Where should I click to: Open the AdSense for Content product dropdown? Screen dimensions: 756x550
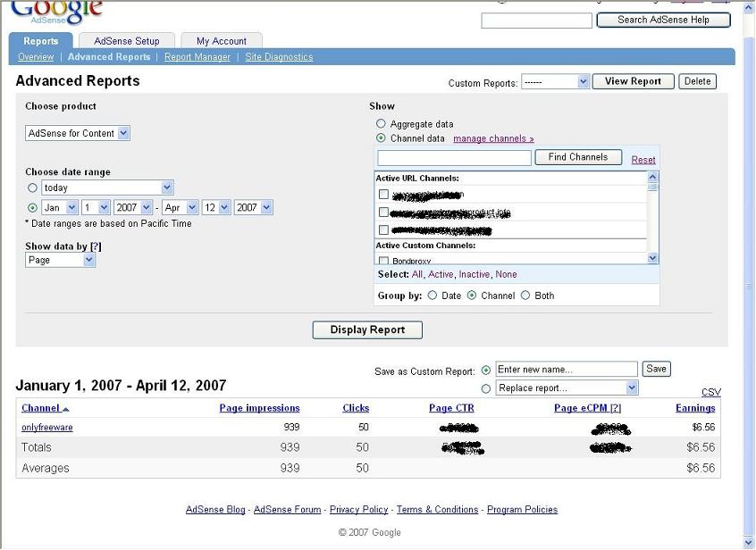[x=77, y=133]
